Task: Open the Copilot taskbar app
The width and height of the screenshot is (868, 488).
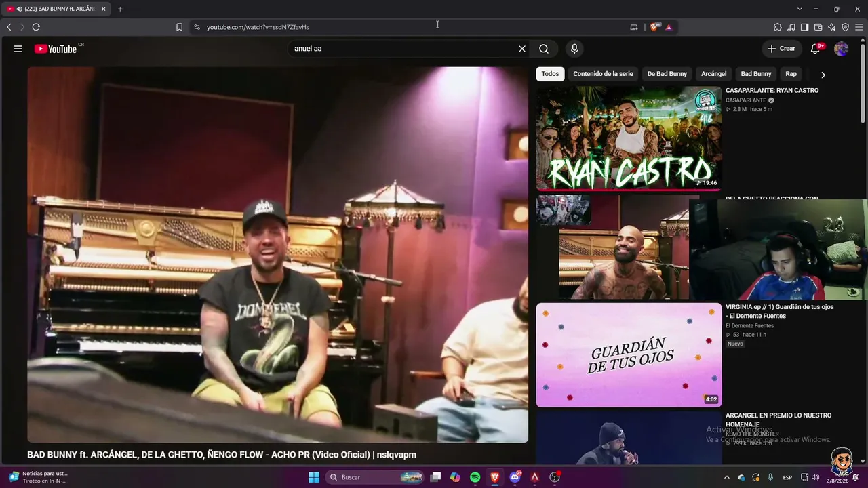Action: coord(455,477)
